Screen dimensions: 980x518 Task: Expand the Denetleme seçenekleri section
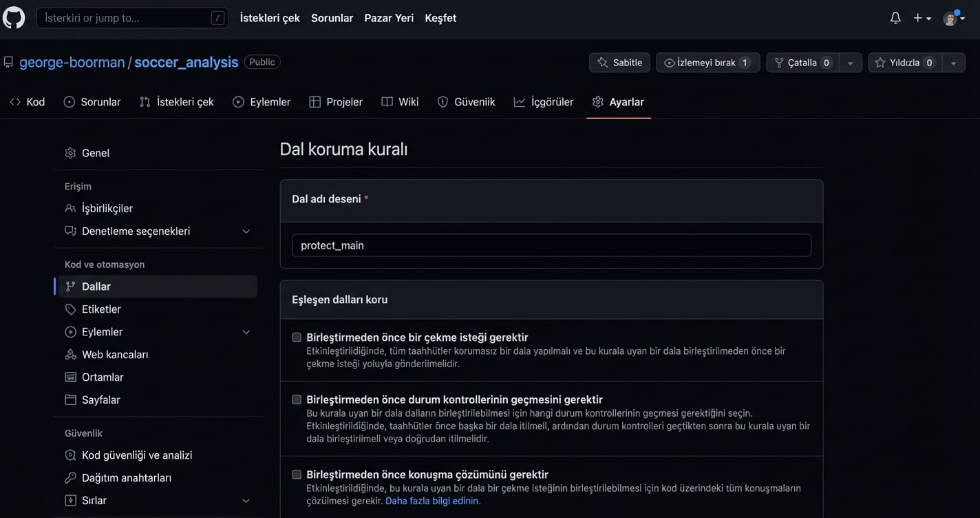[x=246, y=231]
